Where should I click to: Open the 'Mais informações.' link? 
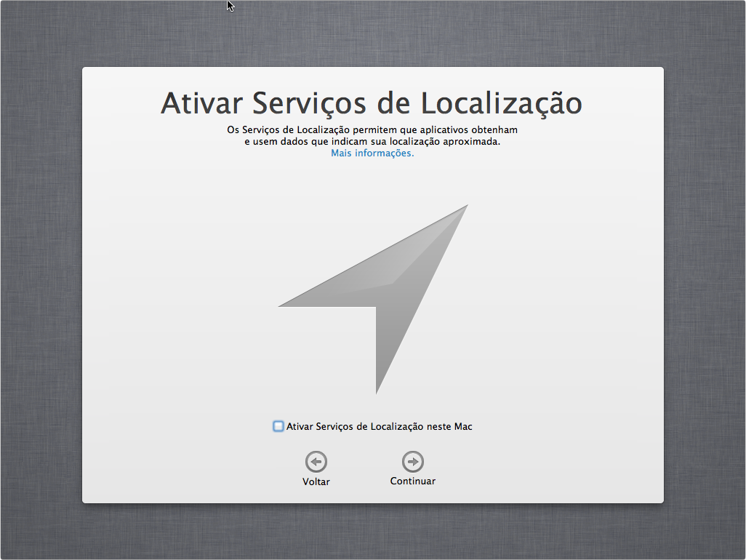[372, 153]
